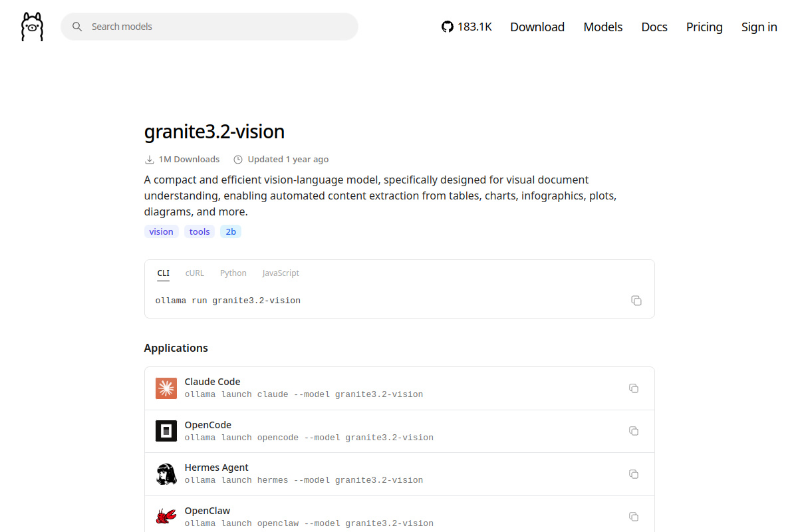Click the OpenCode black square icon
The width and height of the screenshot is (798, 532).
tap(166, 431)
